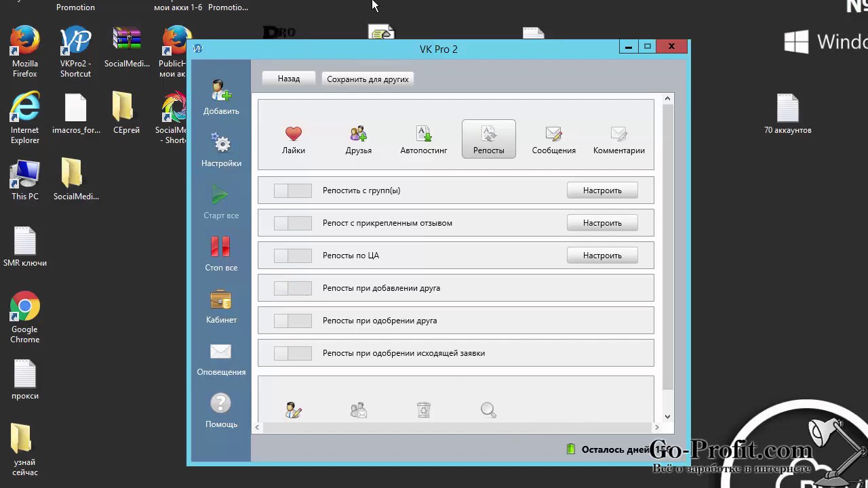The height and width of the screenshot is (488, 868).
Task: Select the прокси text file
Action: [25, 380]
